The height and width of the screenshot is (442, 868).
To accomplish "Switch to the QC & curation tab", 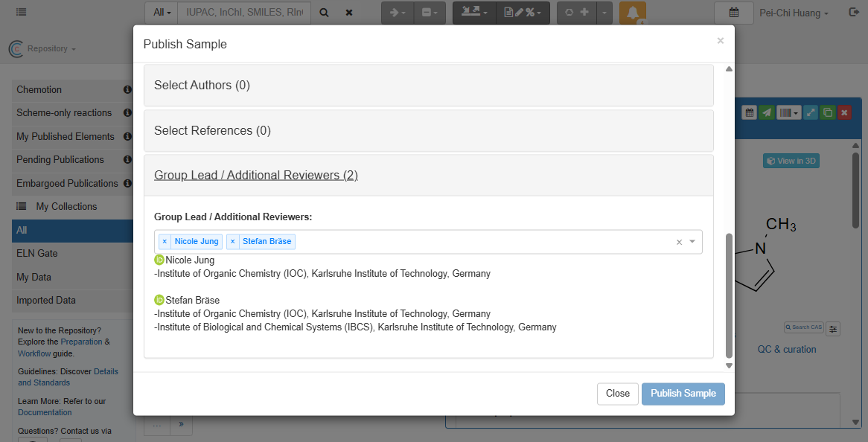I will coord(787,349).
